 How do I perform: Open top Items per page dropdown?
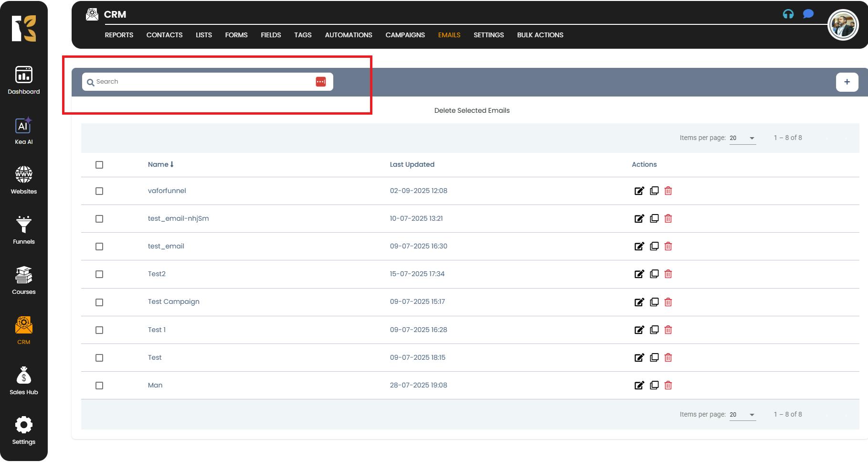(x=742, y=138)
